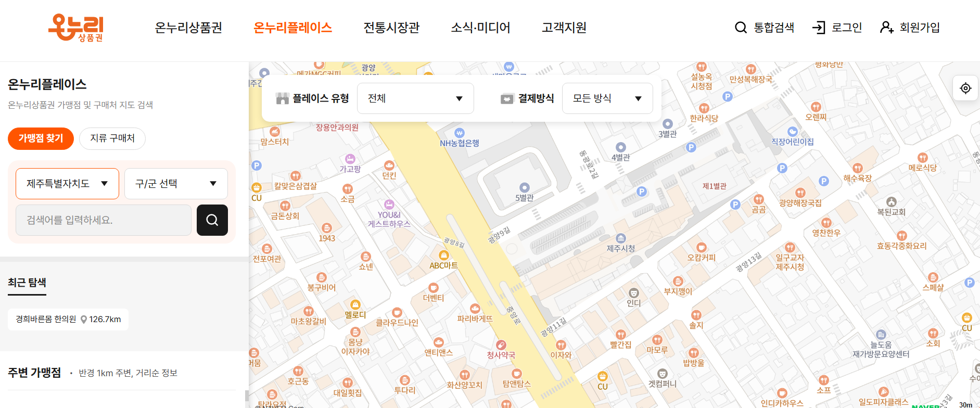The width and height of the screenshot is (980, 408).
Task: Click the 파리바게뜨 bakery marker
Action: point(475,309)
